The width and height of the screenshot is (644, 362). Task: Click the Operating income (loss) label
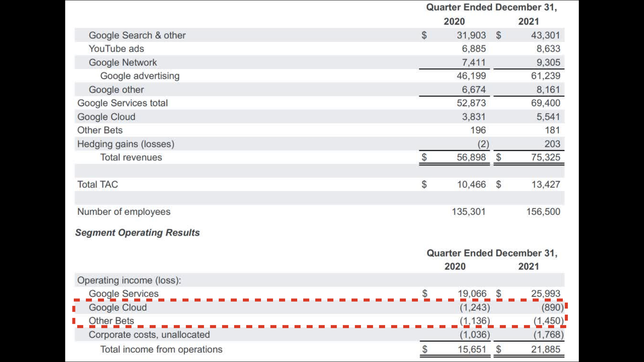[129, 280]
